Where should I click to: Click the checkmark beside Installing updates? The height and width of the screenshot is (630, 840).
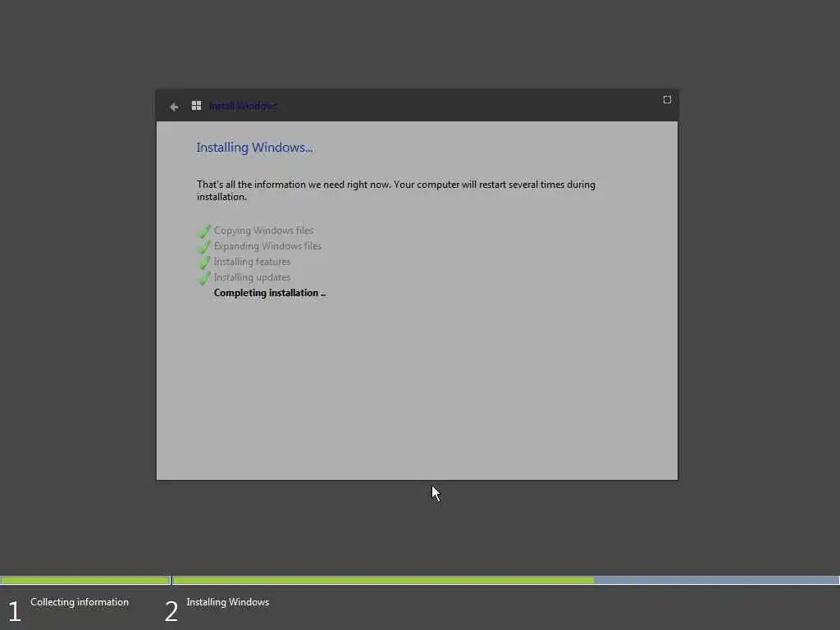(x=204, y=277)
